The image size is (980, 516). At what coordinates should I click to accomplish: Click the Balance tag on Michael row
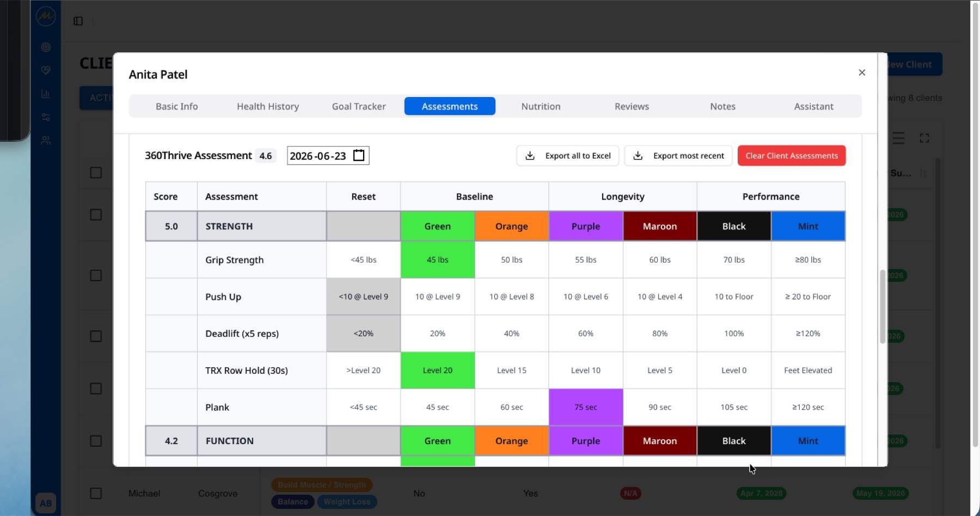point(293,502)
